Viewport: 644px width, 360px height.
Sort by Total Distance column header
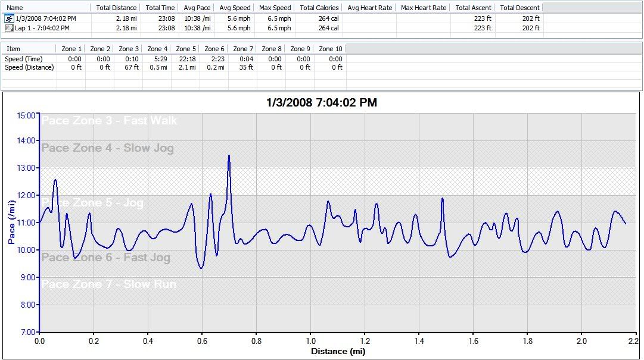tap(116, 8)
